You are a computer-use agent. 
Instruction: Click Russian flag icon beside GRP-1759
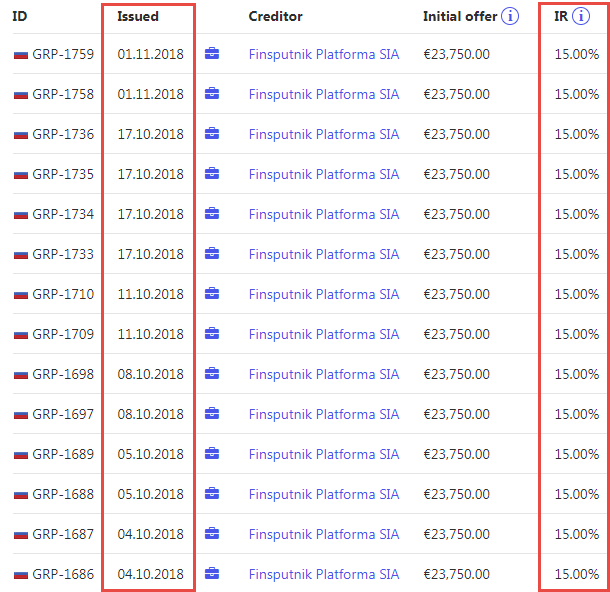(x=21, y=55)
